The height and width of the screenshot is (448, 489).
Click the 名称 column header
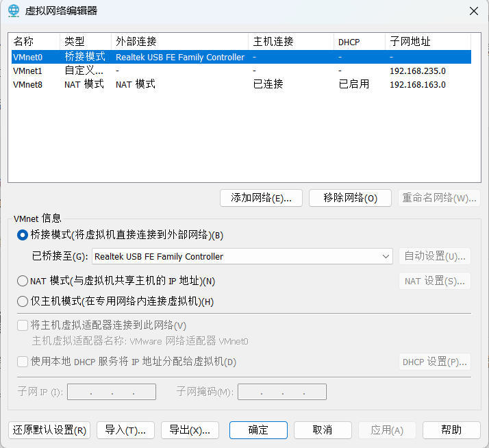(x=34, y=42)
